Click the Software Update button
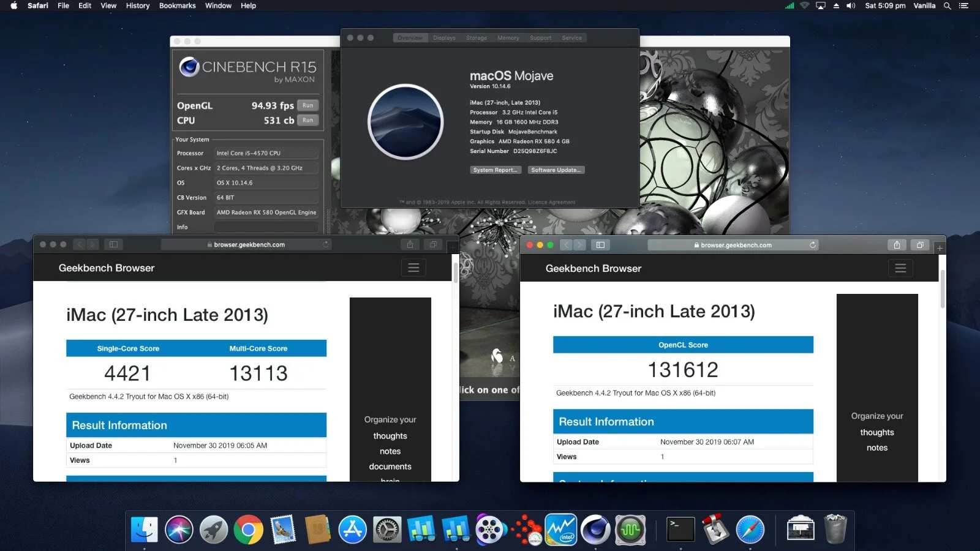 [x=556, y=170]
